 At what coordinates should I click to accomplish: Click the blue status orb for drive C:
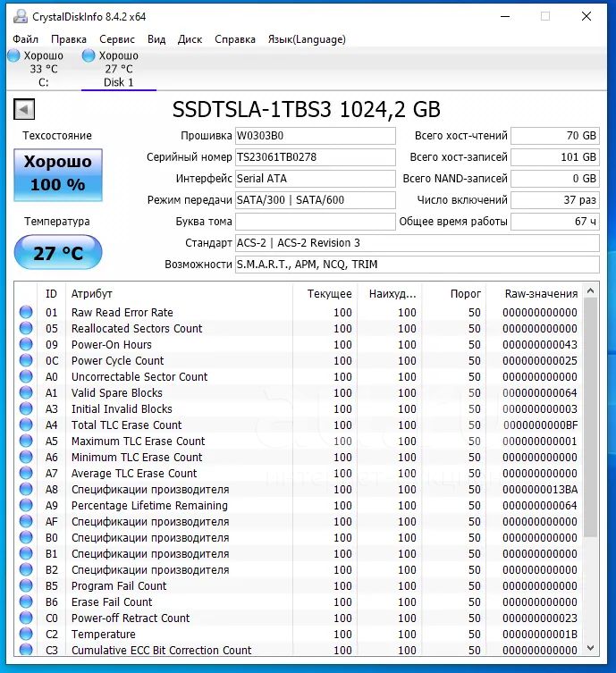pyautogui.click(x=13, y=55)
